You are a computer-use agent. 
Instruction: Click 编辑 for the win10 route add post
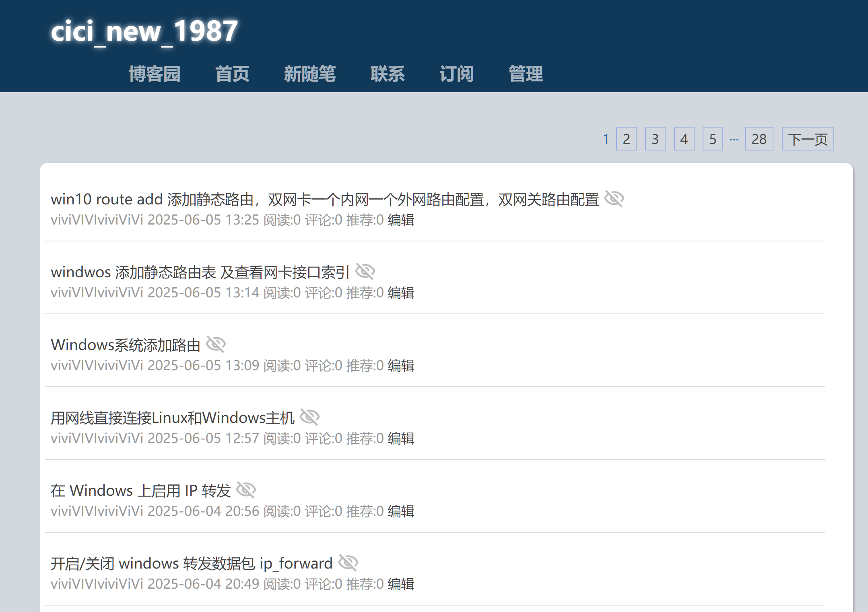(x=401, y=220)
